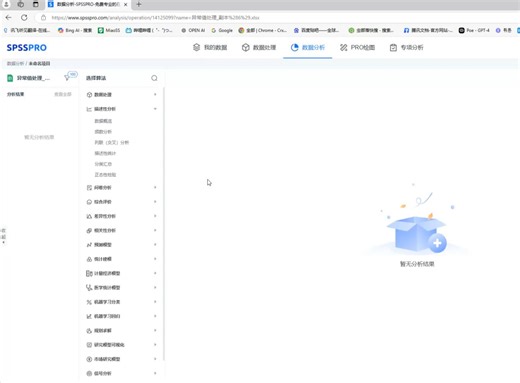Select 分类汇总 in the algorithm list
This screenshot has height=383, width=520.
coord(103,164)
